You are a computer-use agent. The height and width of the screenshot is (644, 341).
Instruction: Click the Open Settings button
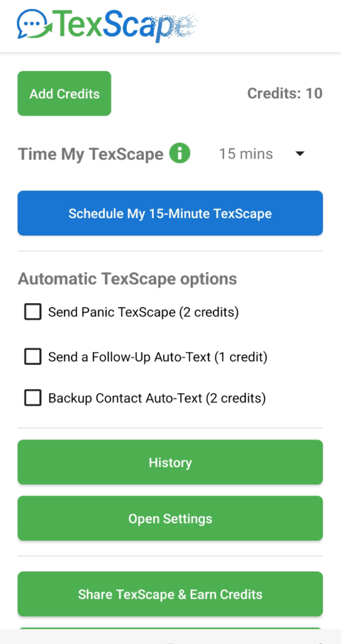tap(170, 518)
